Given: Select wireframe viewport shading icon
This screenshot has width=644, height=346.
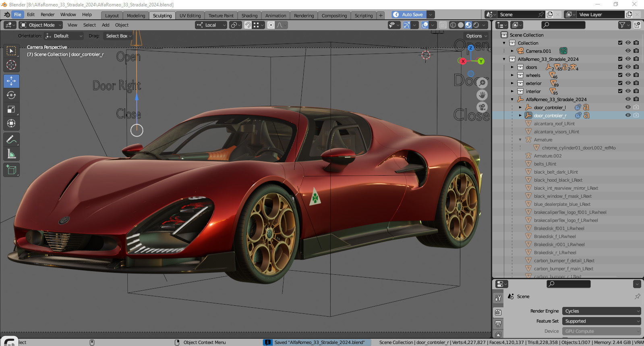Looking at the screenshot, I should 453,25.
